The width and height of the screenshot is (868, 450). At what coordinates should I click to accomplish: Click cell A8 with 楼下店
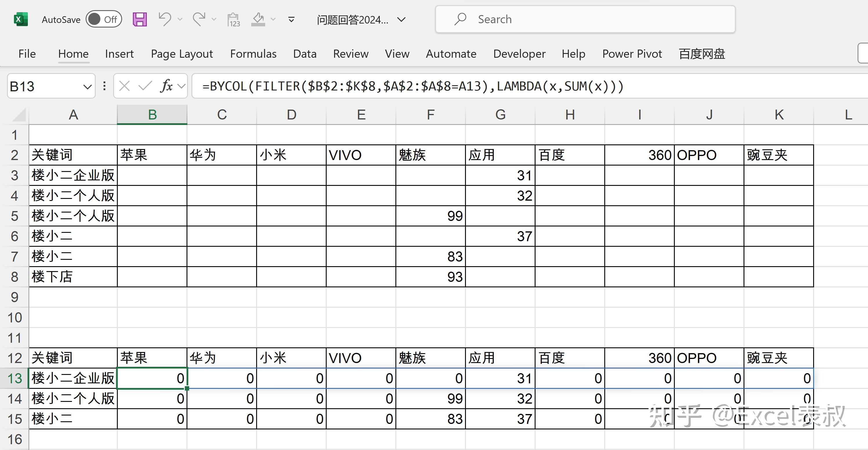tap(73, 277)
